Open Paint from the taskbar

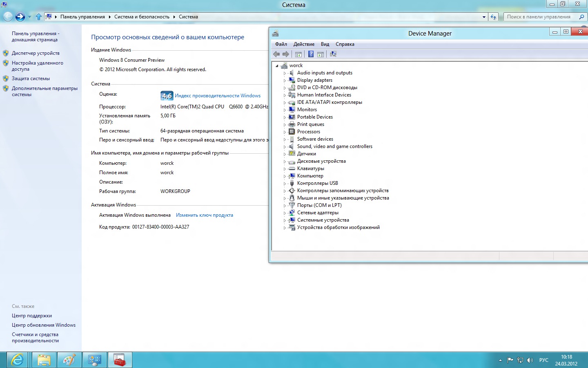coord(69,360)
